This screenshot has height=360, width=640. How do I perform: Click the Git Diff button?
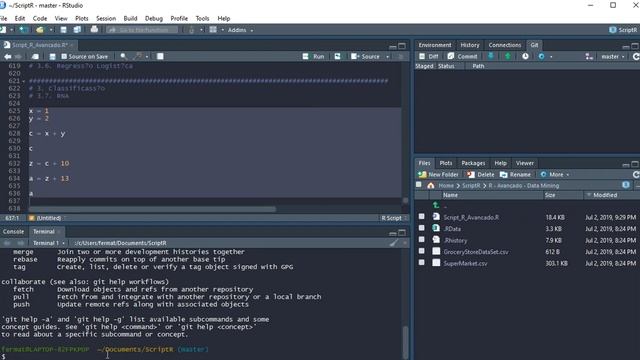[429, 56]
